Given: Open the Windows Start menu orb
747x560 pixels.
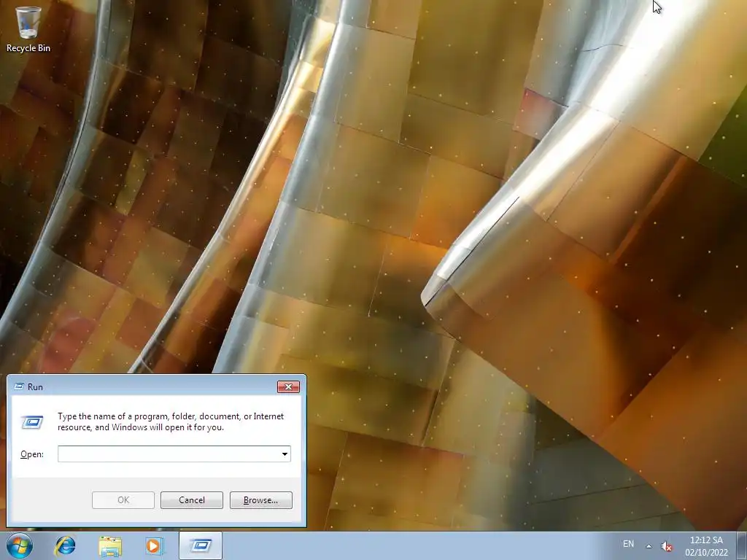Looking at the screenshot, I should click(20, 545).
